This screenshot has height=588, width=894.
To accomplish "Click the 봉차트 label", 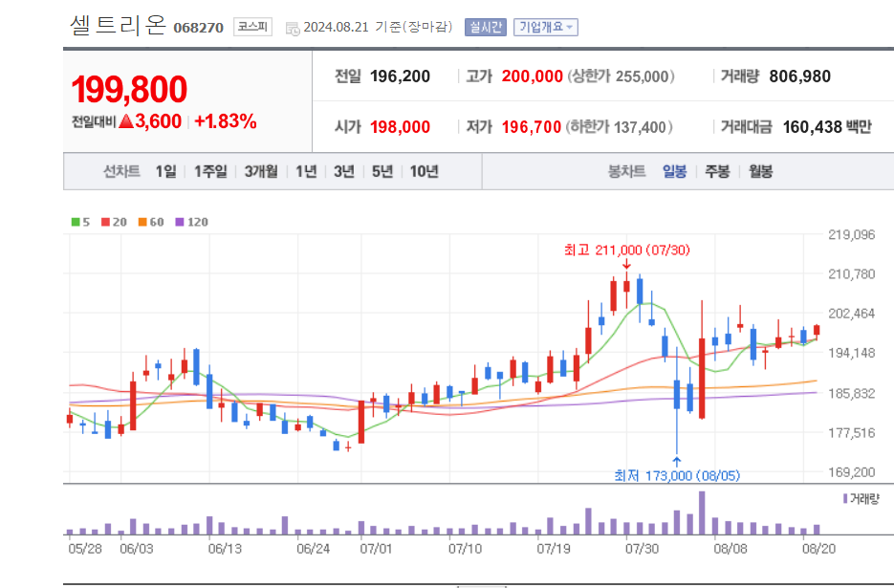I will click(x=626, y=171).
